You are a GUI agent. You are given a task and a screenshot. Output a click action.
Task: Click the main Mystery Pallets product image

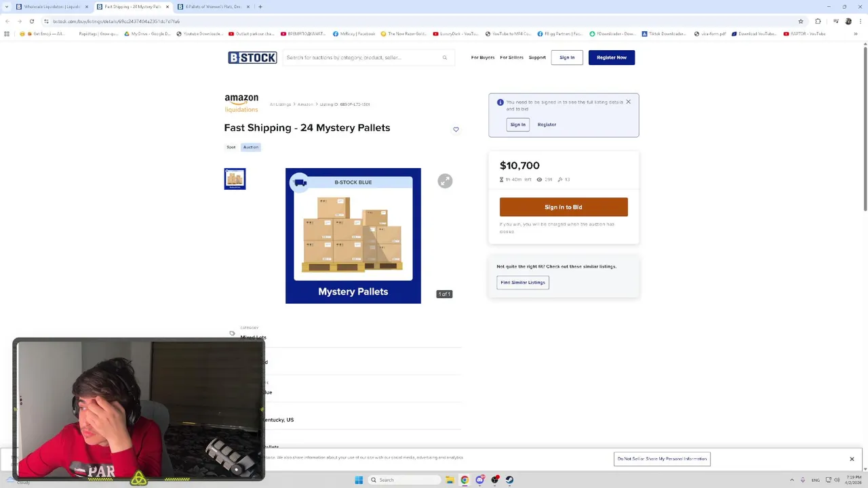pos(353,236)
